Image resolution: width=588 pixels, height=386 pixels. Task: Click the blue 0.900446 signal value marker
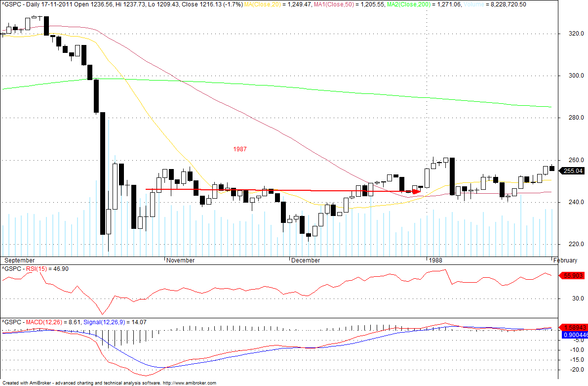coord(574,335)
